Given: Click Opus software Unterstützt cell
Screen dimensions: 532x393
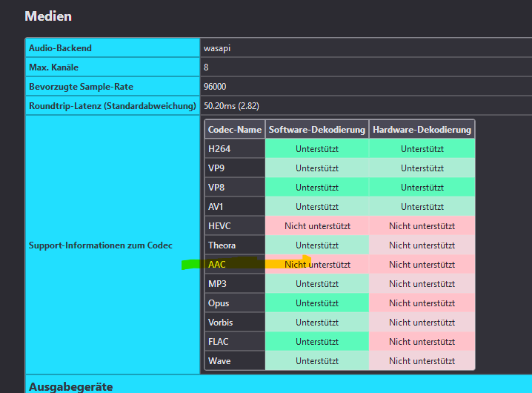Looking at the screenshot, I should tap(317, 303).
